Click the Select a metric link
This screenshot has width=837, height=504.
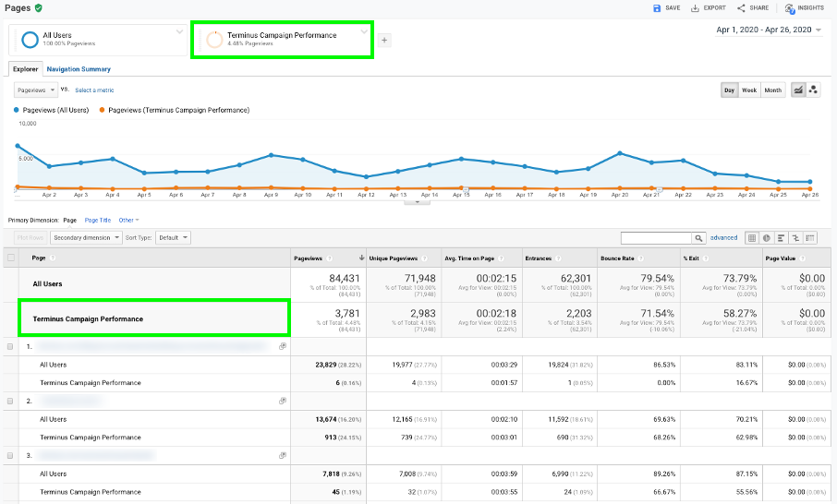(x=94, y=90)
